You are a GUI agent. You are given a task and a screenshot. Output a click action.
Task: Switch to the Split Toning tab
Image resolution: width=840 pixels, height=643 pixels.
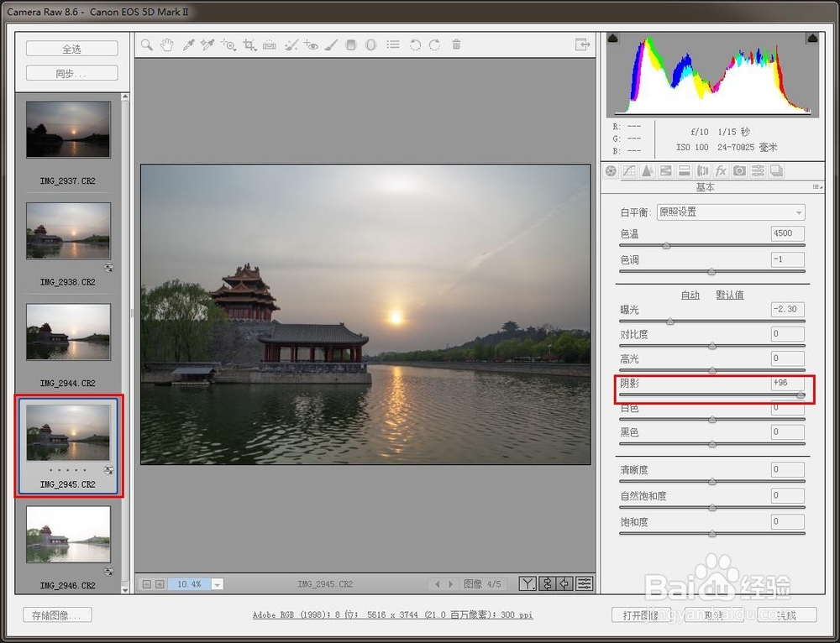684,170
